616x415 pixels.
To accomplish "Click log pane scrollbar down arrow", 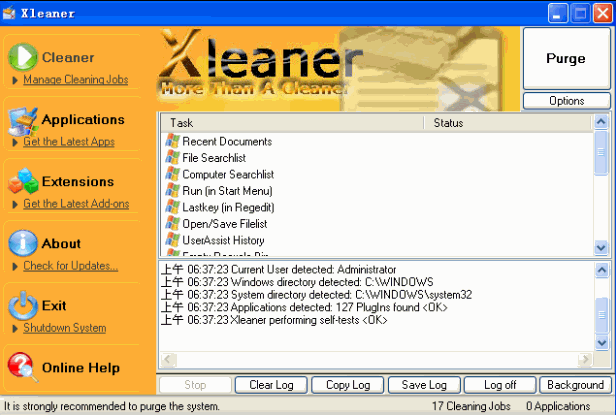I will pos(602,343).
